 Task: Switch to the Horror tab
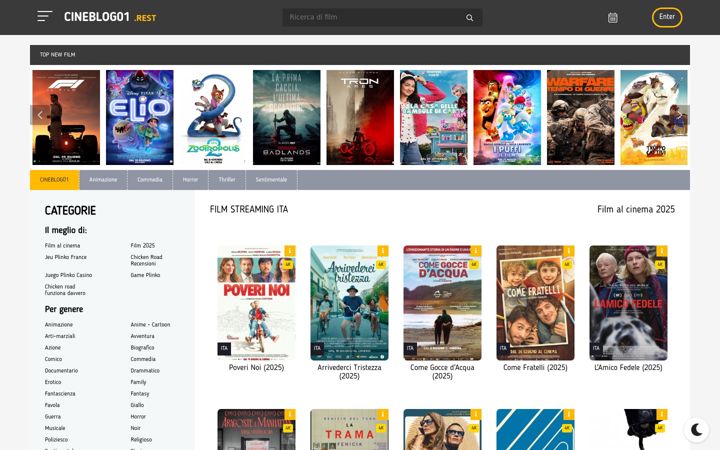tap(190, 180)
